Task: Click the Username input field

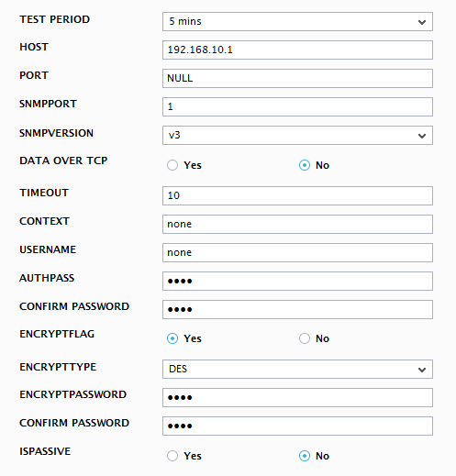Action: click(x=297, y=252)
